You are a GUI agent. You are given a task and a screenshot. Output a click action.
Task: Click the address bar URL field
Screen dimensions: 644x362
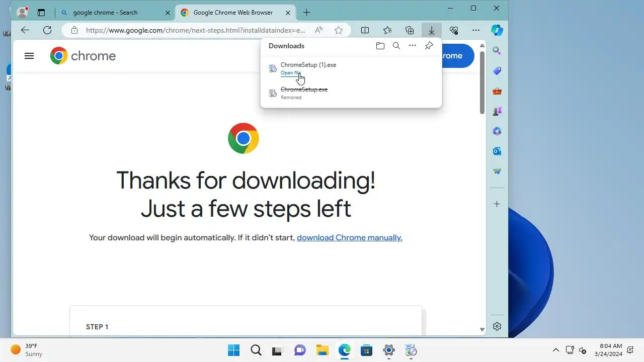(195, 30)
